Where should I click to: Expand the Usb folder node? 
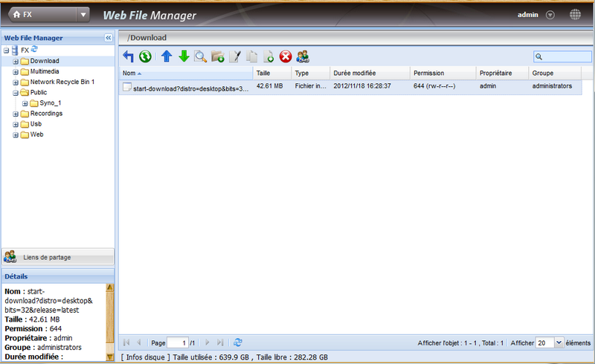click(16, 124)
